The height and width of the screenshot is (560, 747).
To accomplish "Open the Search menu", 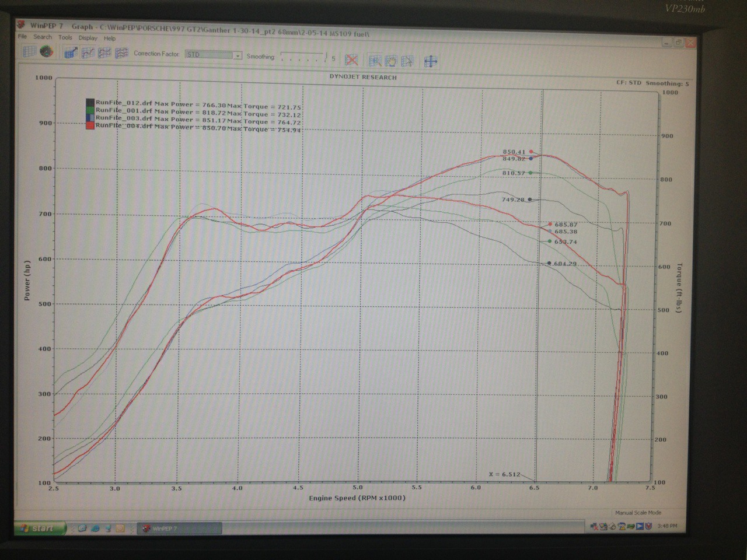I will [x=43, y=37].
